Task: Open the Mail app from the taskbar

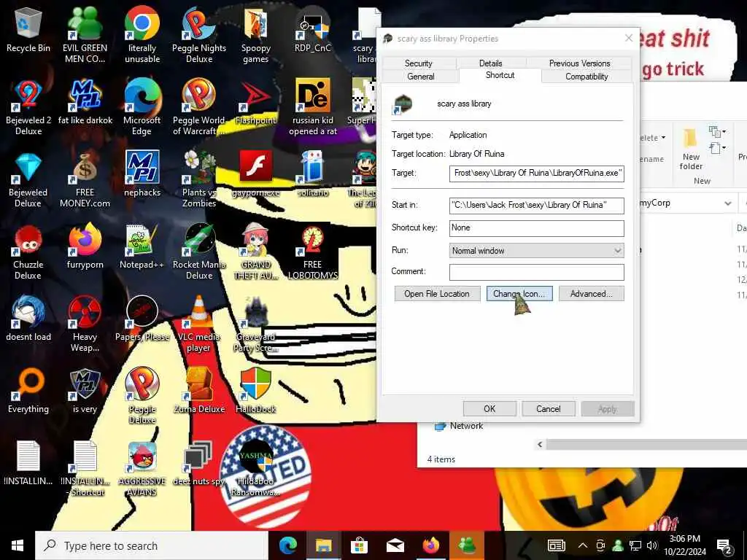Action: click(395, 545)
